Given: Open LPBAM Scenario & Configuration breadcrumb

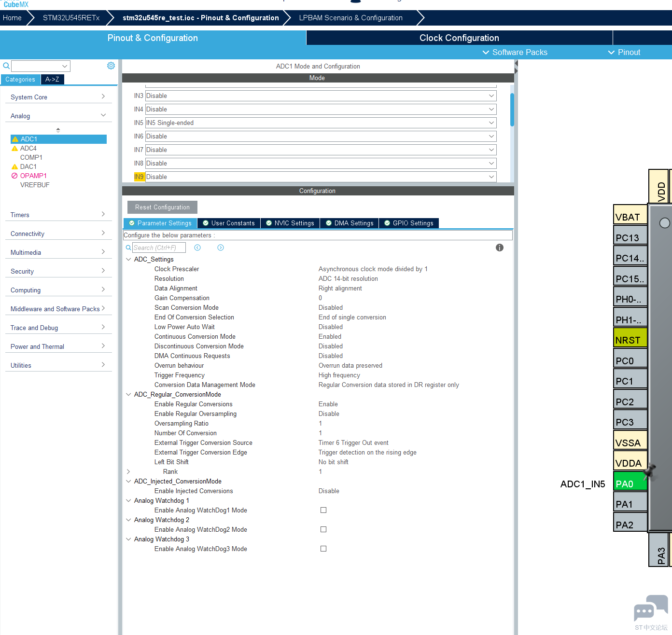Looking at the screenshot, I should point(350,18).
